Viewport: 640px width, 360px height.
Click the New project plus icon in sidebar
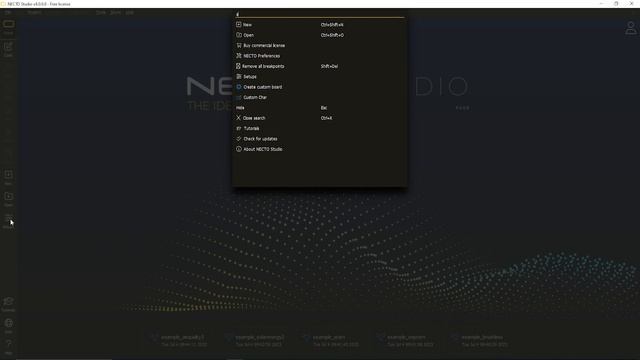pyautogui.click(x=8, y=175)
